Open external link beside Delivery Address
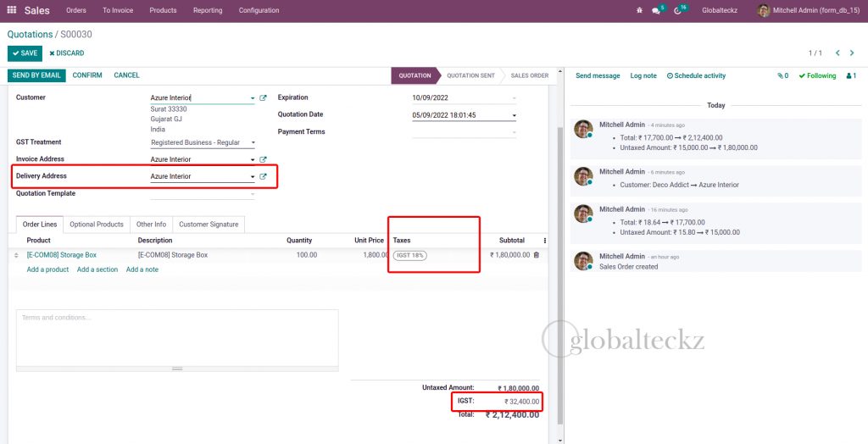Viewport: 868px width, 444px height. pyautogui.click(x=263, y=176)
